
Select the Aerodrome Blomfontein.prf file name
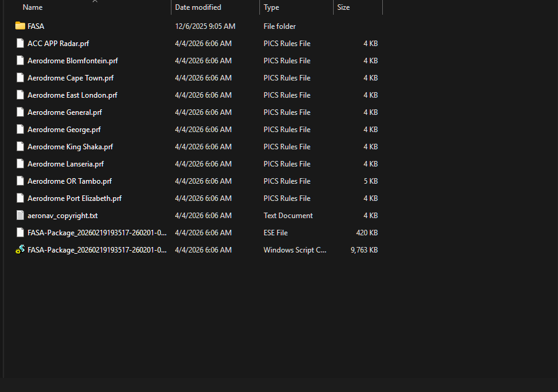pyautogui.click(x=73, y=61)
